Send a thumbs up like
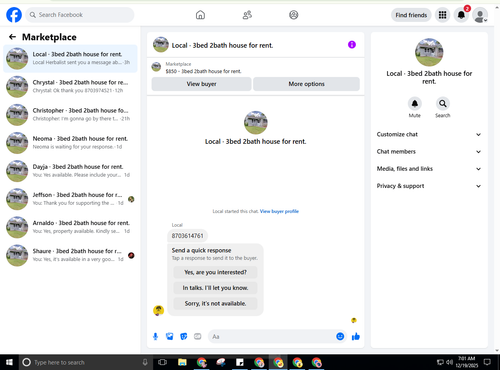Viewport: 500px width, 370px height. click(356, 337)
